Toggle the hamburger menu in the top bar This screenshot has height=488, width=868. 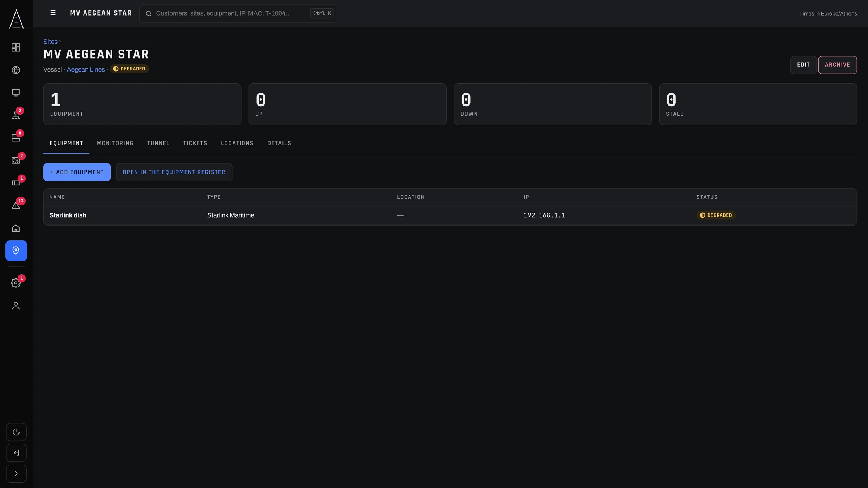click(53, 13)
